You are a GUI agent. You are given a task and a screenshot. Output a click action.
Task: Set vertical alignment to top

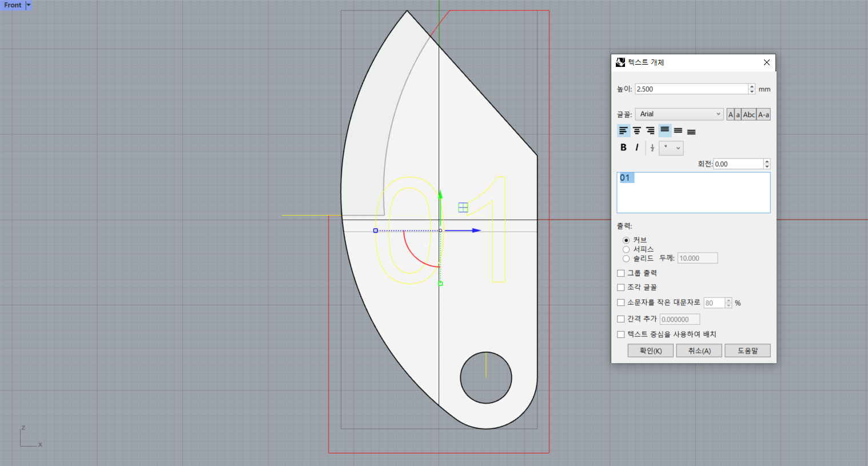coord(664,131)
